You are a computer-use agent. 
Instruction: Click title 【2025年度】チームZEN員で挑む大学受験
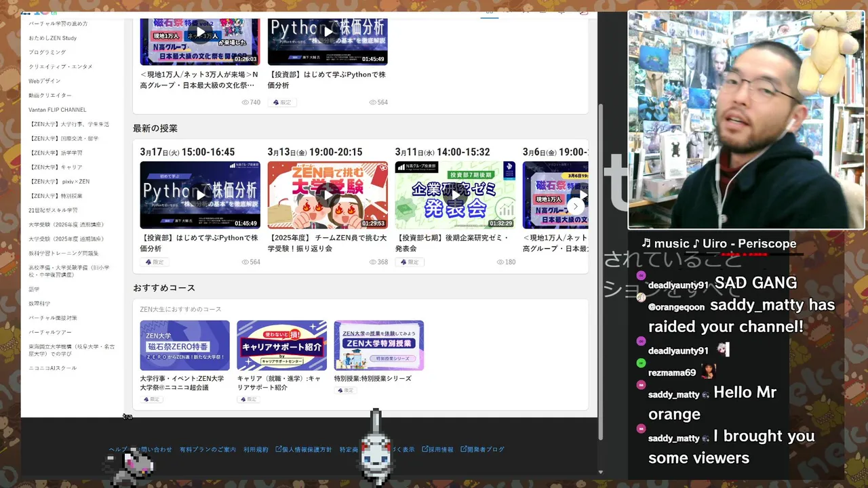pos(328,243)
